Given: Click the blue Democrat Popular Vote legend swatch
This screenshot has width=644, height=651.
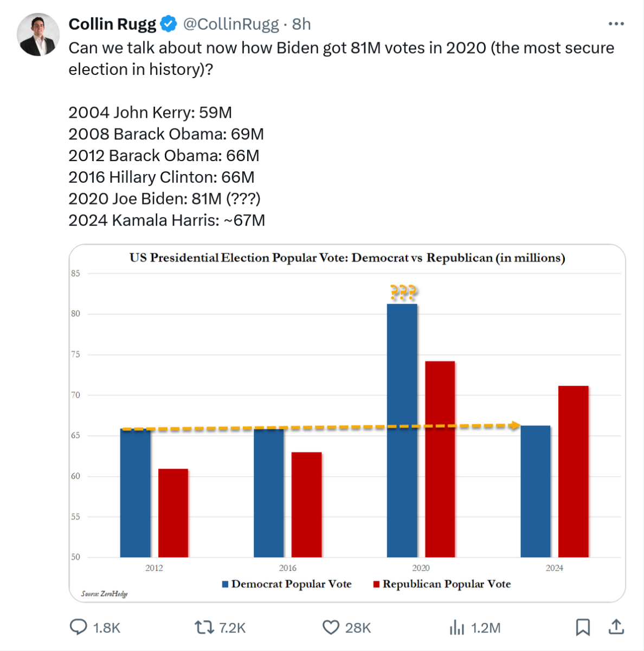Looking at the screenshot, I should click(x=225, y=584).
